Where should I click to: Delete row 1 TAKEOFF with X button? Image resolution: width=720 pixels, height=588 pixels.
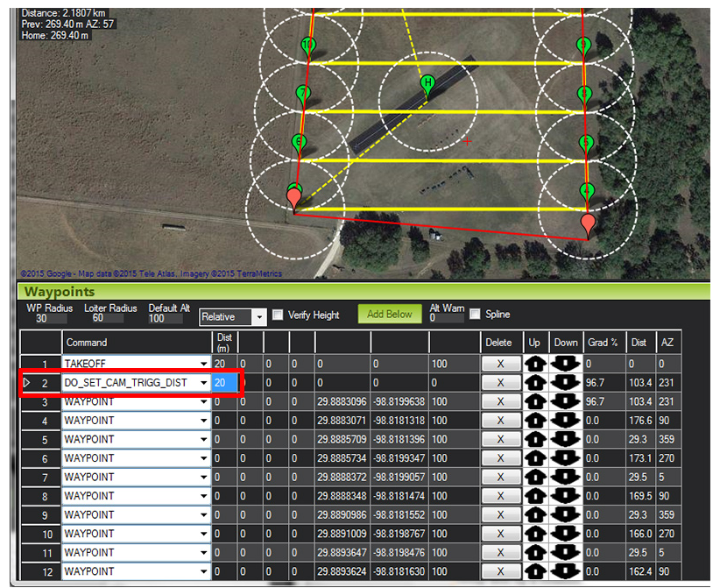[500, 364]
